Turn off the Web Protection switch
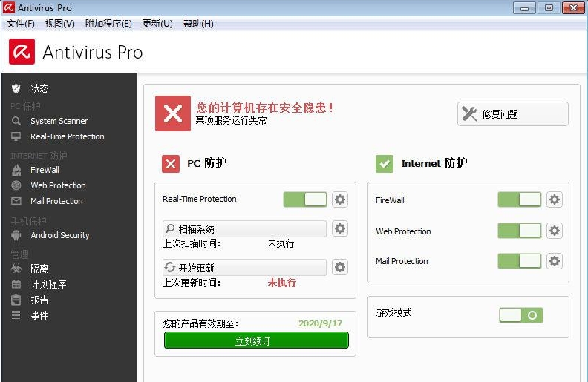The height and width of the screenshot is (382, 588). [x=519, y=231]
